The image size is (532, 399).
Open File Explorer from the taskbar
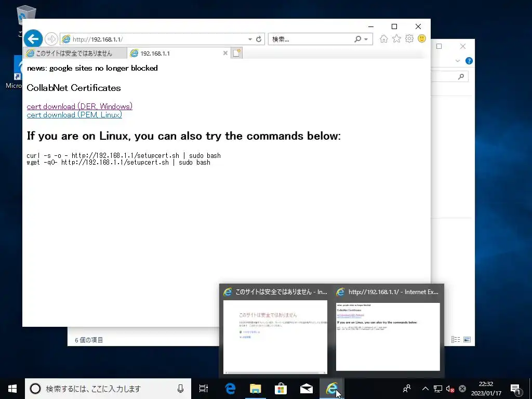[x=256, y=389]
